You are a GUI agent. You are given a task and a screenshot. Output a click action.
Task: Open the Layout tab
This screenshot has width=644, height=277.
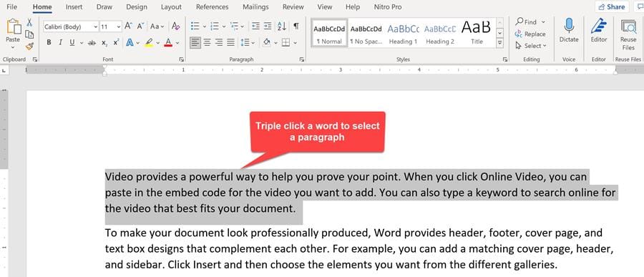tap(171, 7)
